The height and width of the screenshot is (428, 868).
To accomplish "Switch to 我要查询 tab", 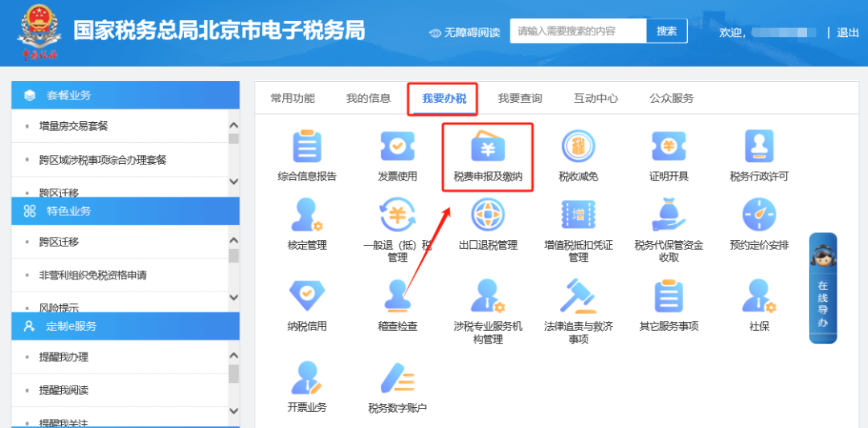I will click(520, 99).
